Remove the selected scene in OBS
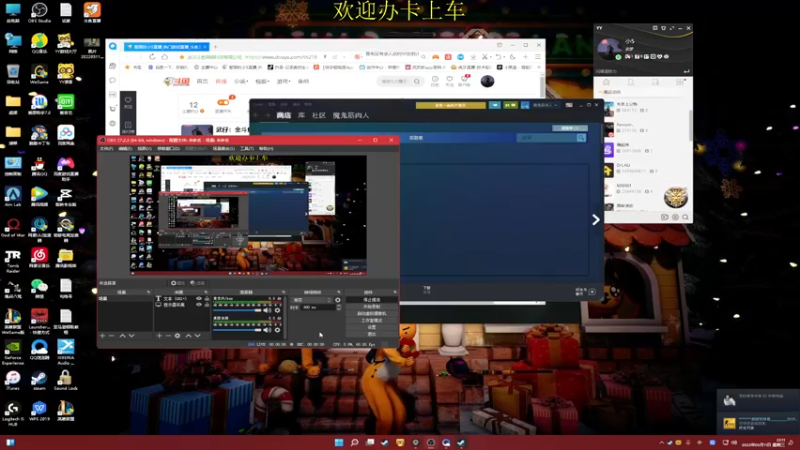 111,336
